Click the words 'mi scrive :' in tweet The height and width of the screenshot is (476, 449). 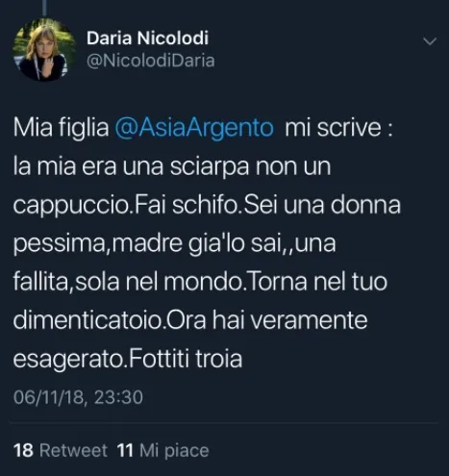[338, 128]
